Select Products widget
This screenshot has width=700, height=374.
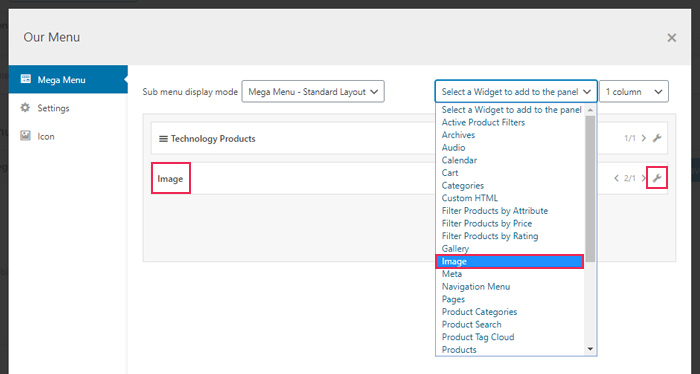coord(511,349)
